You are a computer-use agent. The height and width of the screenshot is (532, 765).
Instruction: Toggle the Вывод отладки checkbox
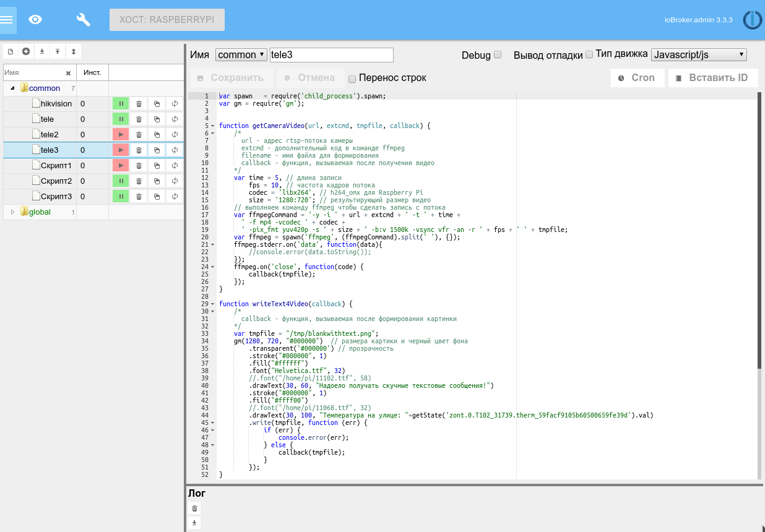click(589, 54)
